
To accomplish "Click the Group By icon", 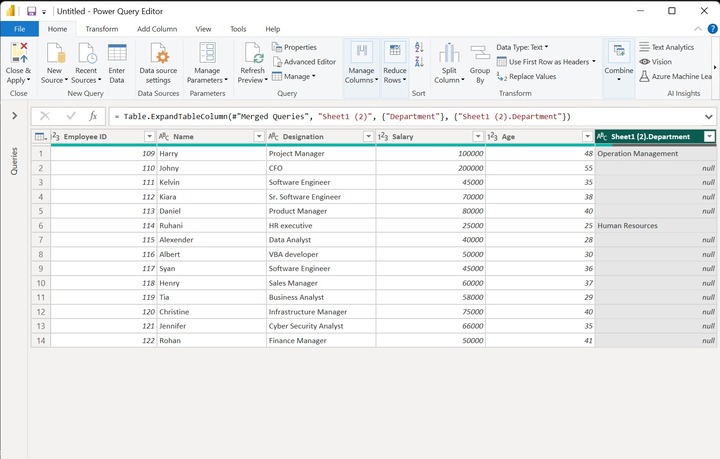I will click(x=480, y=54).
